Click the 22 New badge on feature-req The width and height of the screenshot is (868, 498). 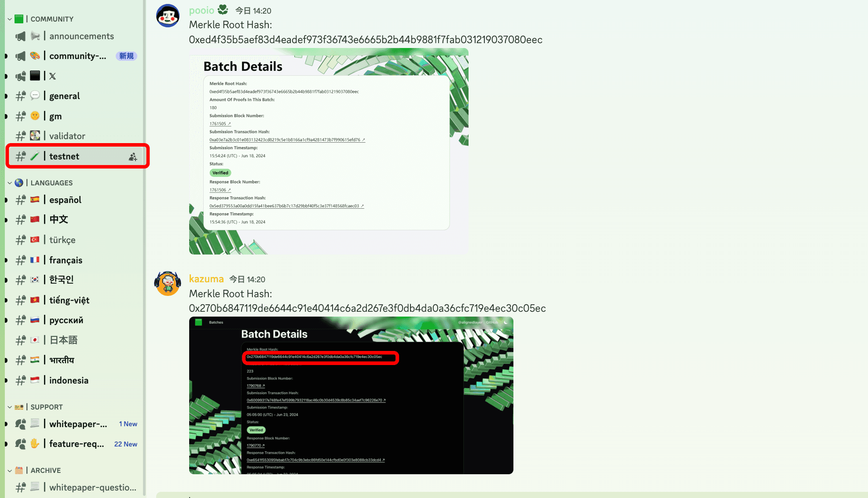126,444
